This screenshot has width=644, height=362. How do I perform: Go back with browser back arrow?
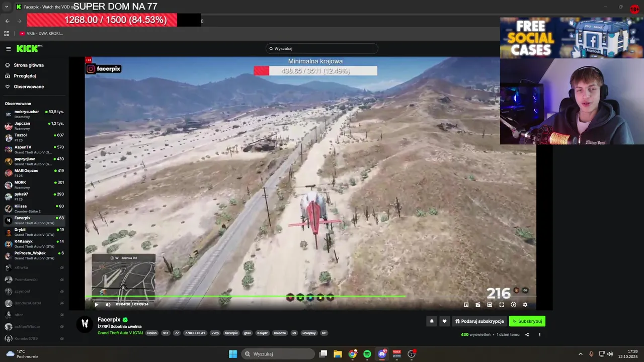pyautogui.click(x=8, y=21)
